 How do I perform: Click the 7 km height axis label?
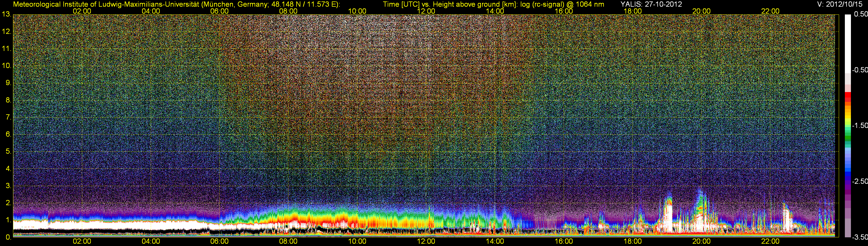tap(8, 117)
